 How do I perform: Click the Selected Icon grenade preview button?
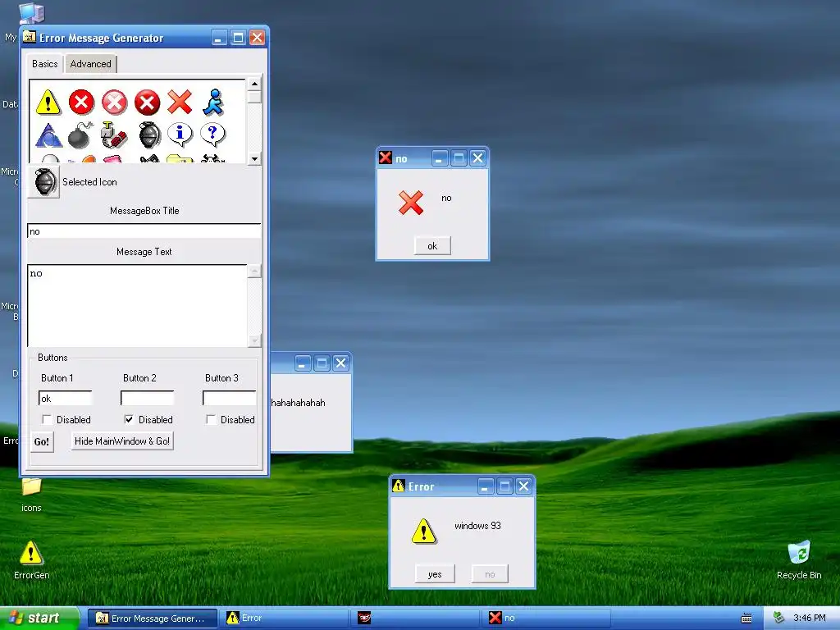coord(44,182)
